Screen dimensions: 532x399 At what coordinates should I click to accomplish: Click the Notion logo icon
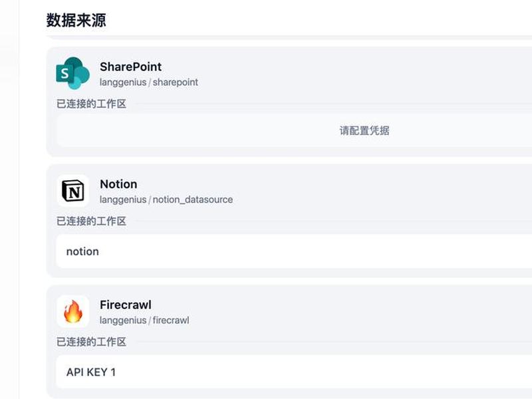point(73,191)
